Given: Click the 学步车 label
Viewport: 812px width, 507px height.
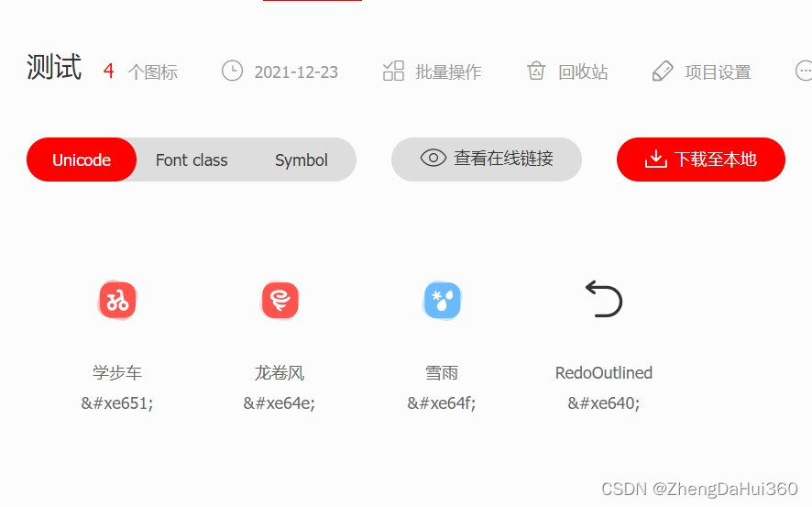Looking at the screenshot, I should tap(117, 373).
